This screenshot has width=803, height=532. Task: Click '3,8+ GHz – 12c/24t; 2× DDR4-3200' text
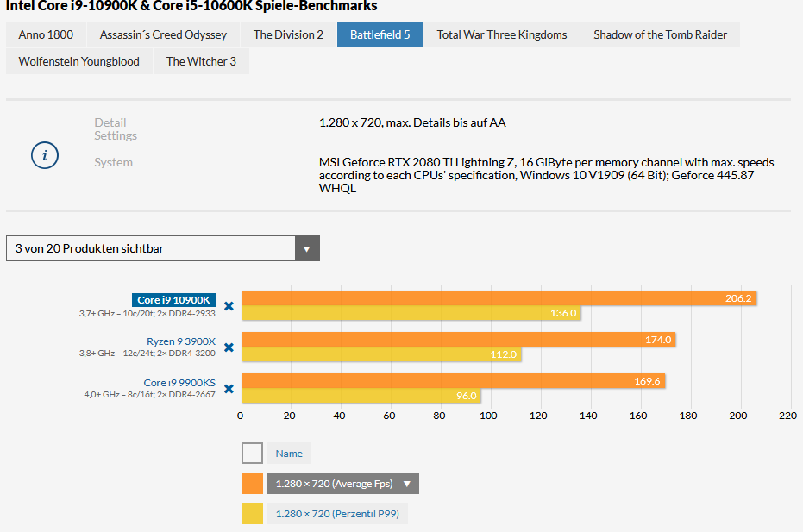pos(147,353)
